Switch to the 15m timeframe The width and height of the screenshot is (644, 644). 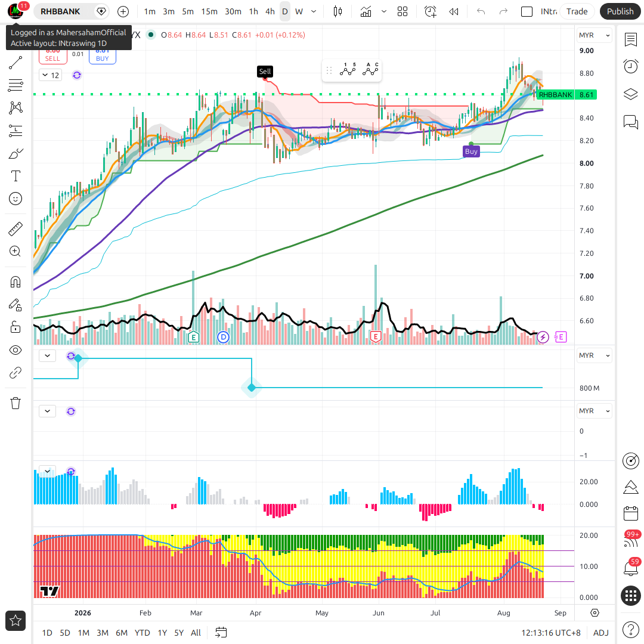pyautogui.click(x=209, y=11)
